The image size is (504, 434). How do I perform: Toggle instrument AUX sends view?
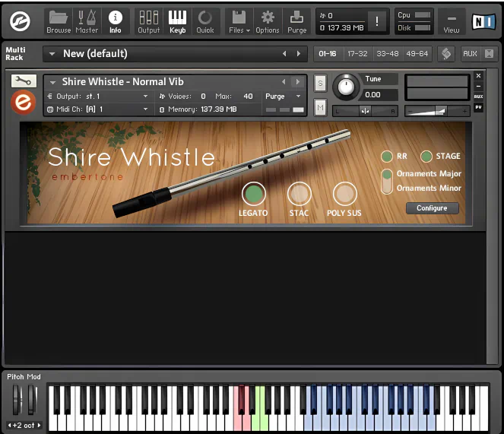tap(478, 97)
